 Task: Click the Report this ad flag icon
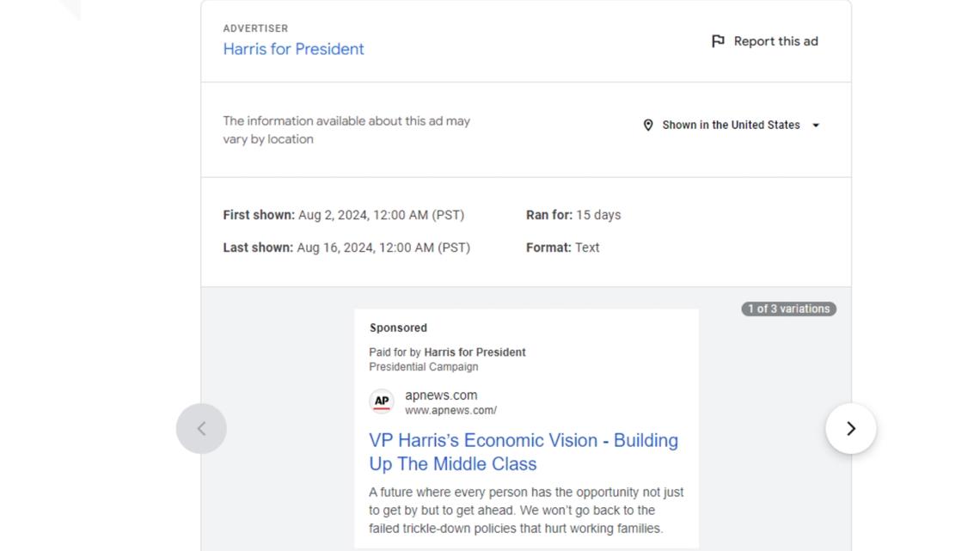[x=718, y=41]
